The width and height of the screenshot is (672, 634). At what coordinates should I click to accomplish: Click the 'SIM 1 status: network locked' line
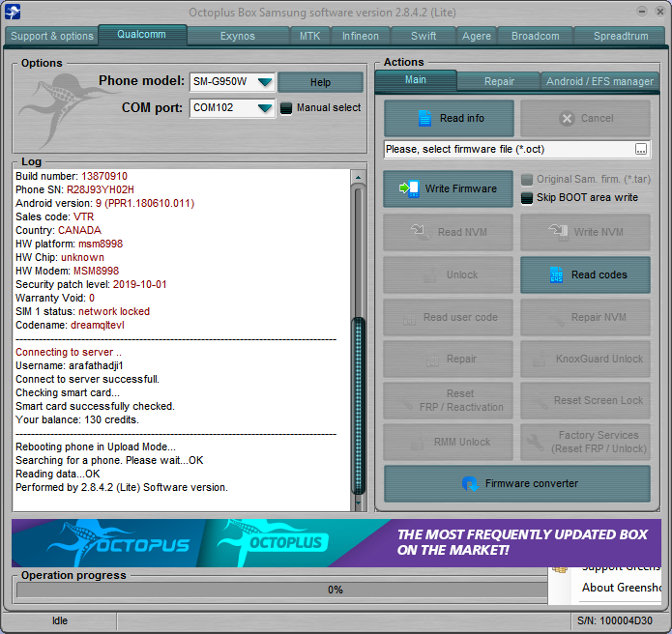pyautogui.click(x=83, y=311)
